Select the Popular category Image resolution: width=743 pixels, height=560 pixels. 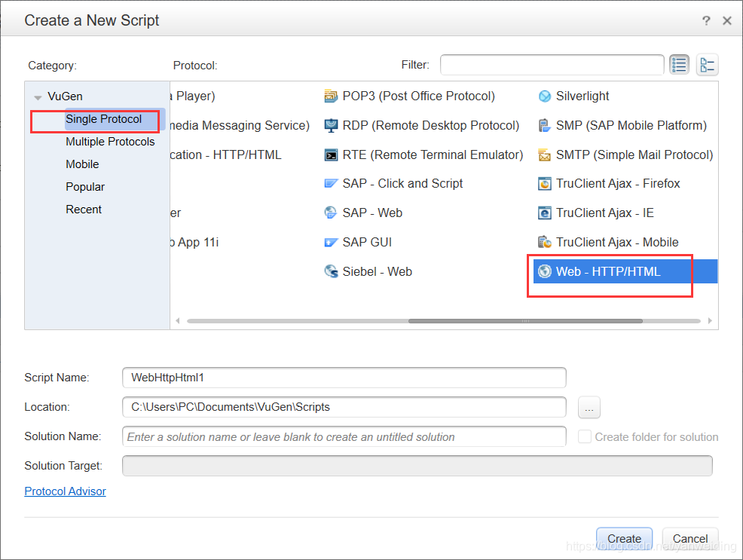85,187
